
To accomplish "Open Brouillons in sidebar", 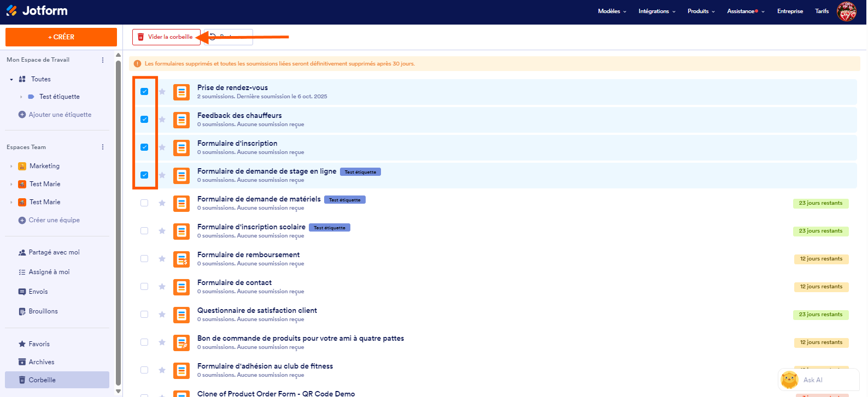I will click(x=38, y=311).
